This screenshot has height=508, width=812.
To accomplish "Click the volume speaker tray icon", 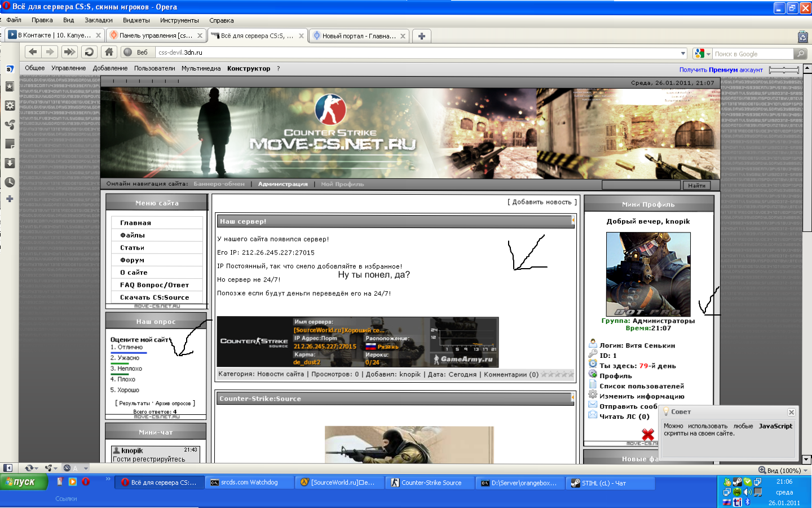I will 748,492.
